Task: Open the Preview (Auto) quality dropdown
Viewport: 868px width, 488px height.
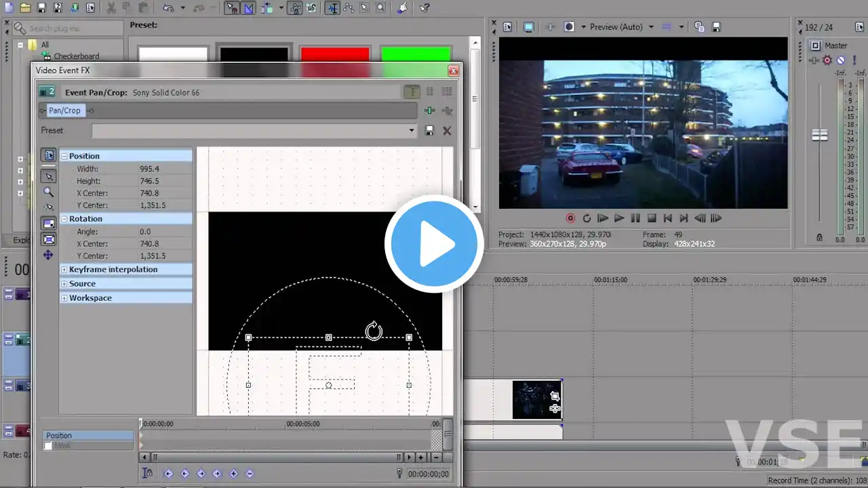Action: click(x=651, y=27)
